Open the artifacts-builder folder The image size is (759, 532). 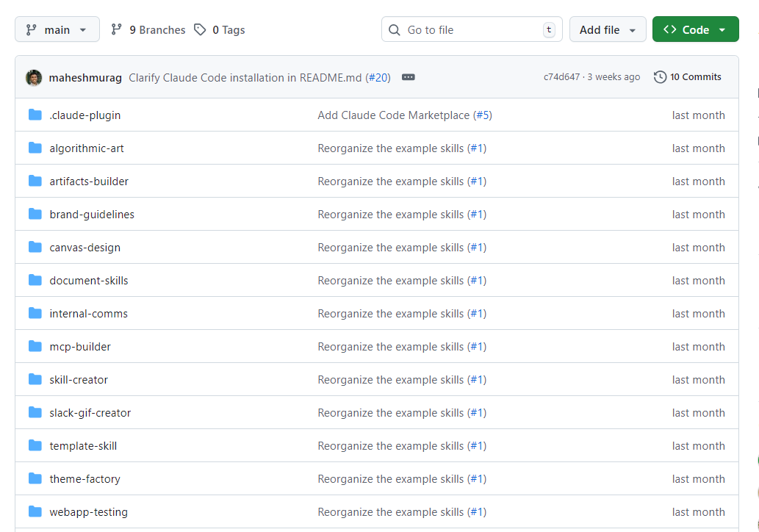pos(89,181)
